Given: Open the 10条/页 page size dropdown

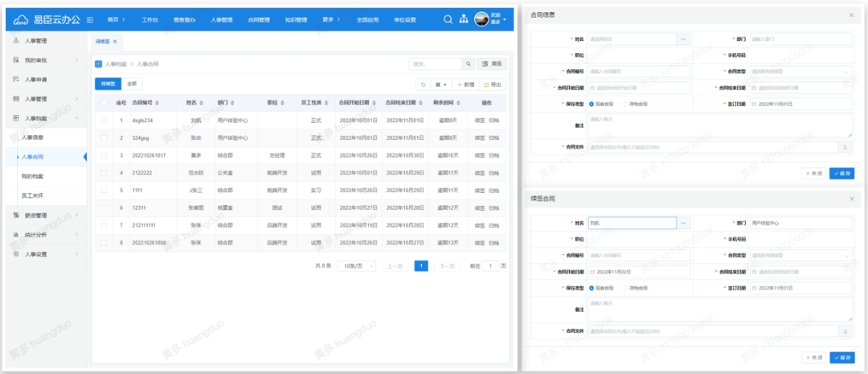Looking at the screenshot, I should click(x=357, y=266).
